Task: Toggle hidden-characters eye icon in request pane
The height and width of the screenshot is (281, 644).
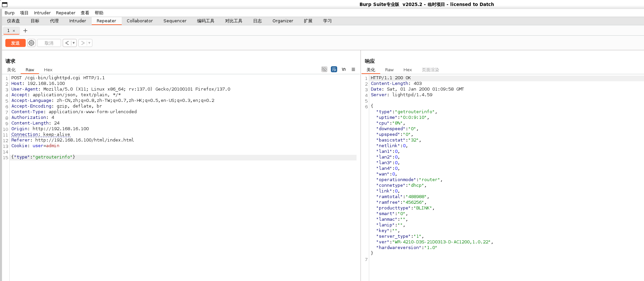Action: click(x=324, y=69)
